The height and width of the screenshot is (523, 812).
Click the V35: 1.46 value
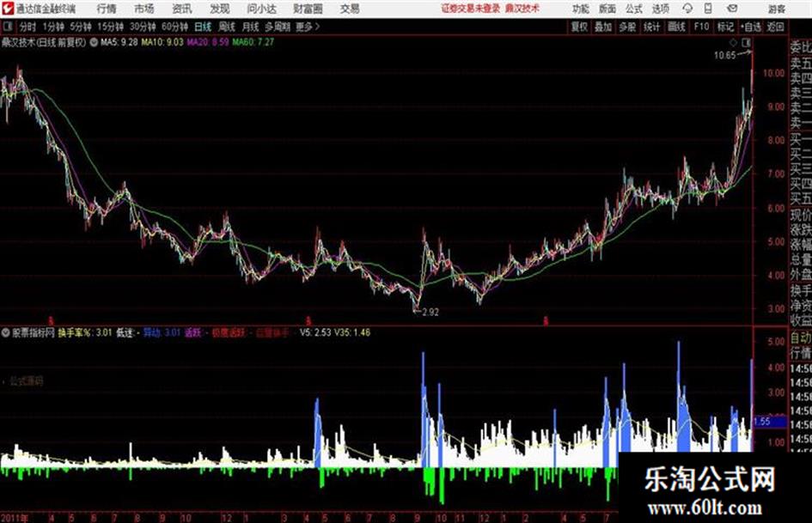(x=352, y=332)
